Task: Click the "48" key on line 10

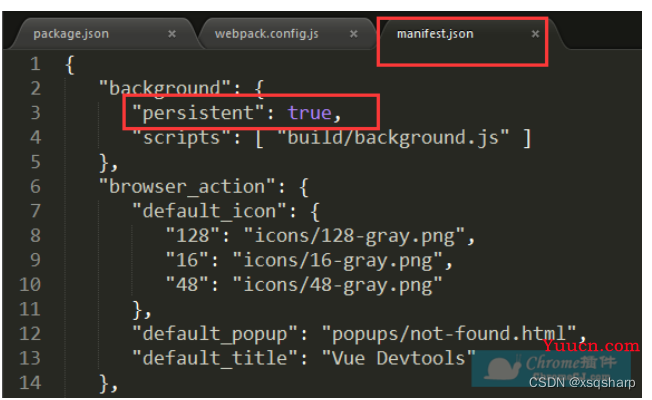Action: pos(187,284)
